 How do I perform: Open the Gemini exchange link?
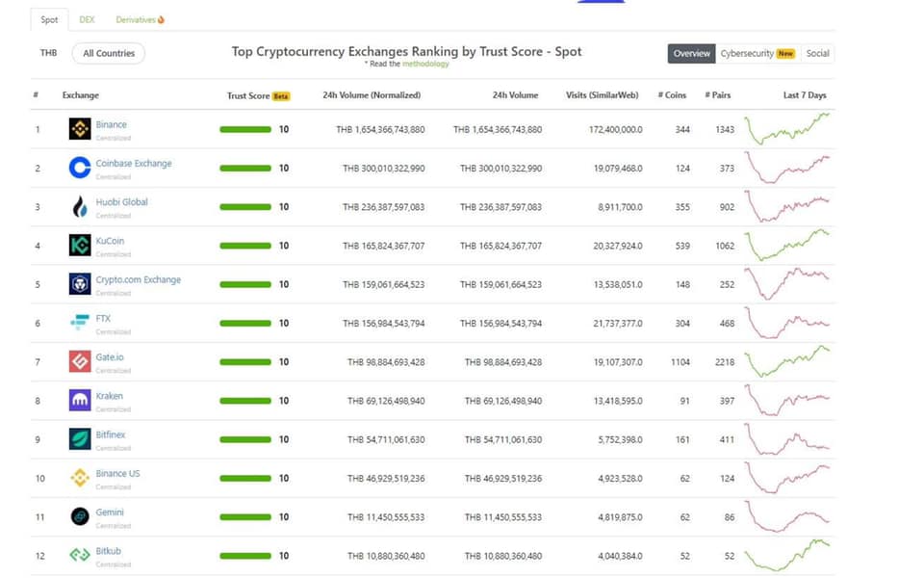(x=110, y=512)
